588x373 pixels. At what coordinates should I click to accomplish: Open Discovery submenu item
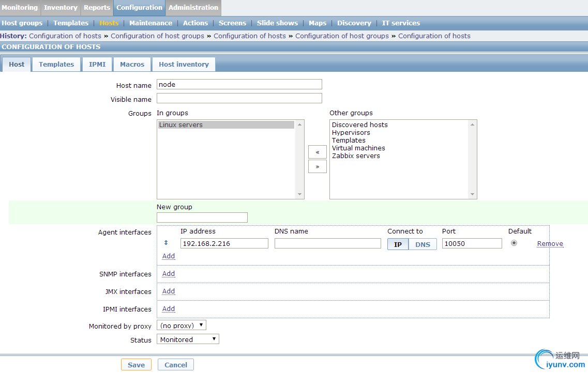pyautogui.click(x=354, y=23)
